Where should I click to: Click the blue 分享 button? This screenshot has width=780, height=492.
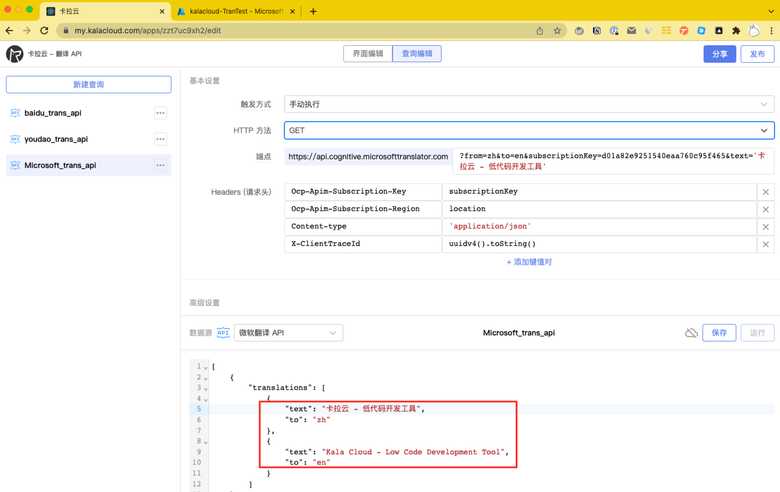point(719,54)
